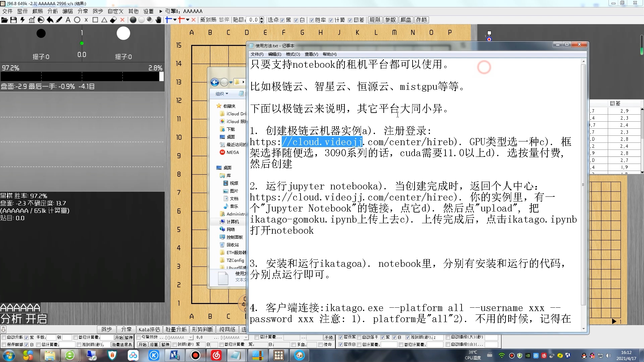Open the screen recorder icon in taskbar
644x362 pixels.
coord(196,355)
